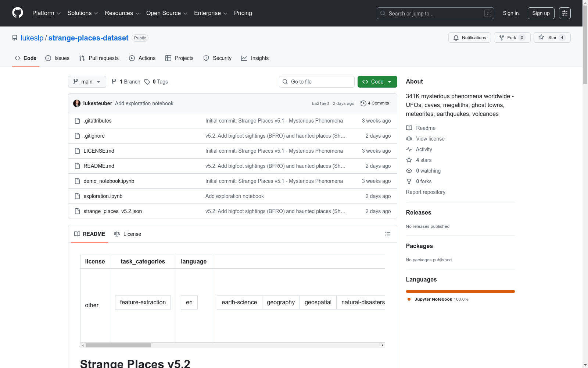Click the file icon for exploration.ipynb
The width and height of the screenshot is (588, 368).
(x=77, y=196)
